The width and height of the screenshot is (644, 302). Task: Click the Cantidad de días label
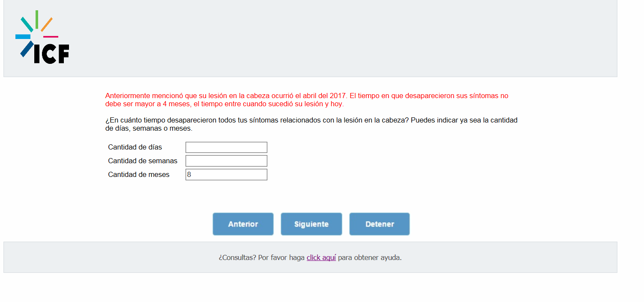point(135,147)
